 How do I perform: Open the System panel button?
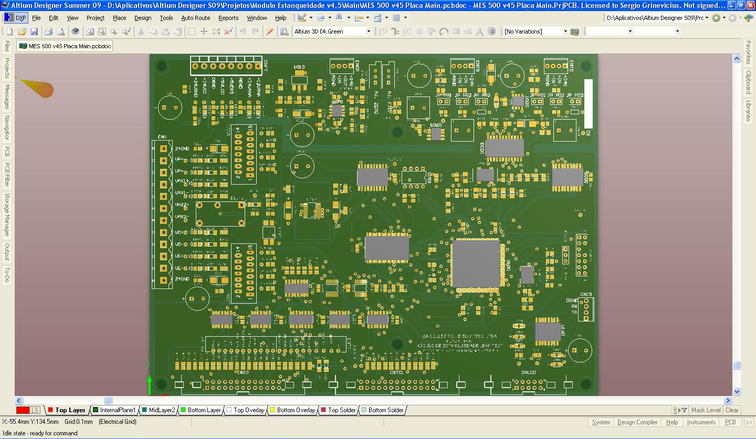pyautogui.click(x=601, y=422)
